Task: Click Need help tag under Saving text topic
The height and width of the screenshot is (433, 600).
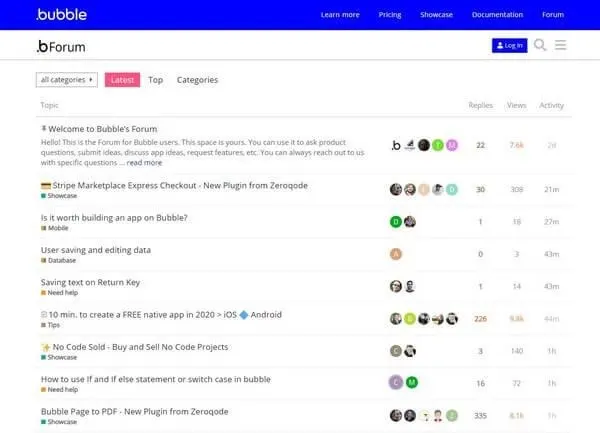Action: point(59,293)
